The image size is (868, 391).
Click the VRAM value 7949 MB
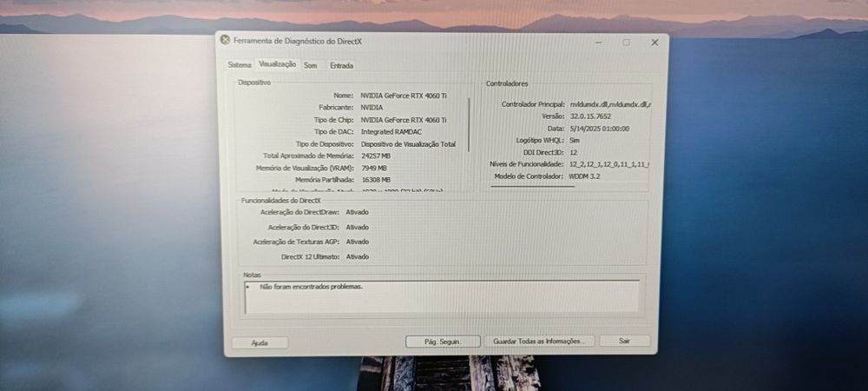[x=374, y=168]
